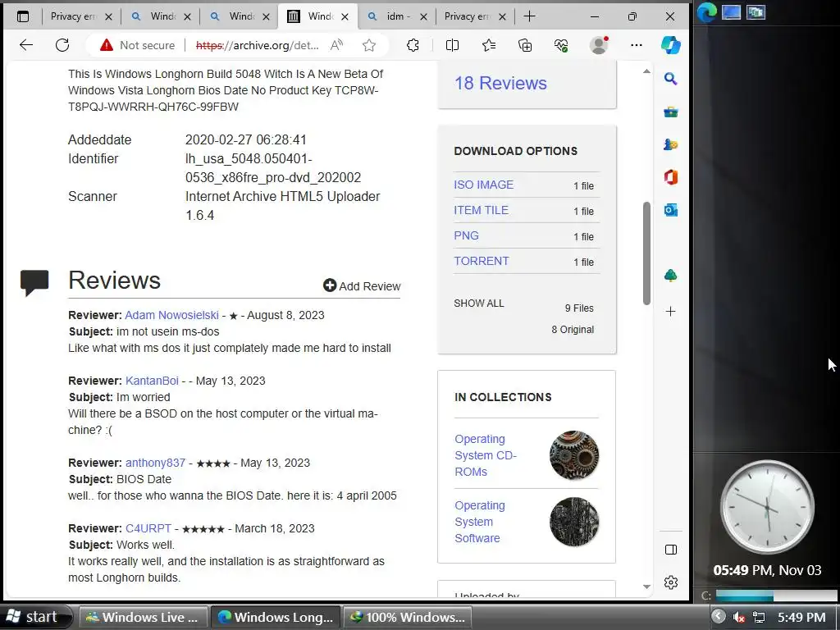Screen dimensions: 840x630
Task: Open the 18 Reviews link
Action: tap(500, 83)
